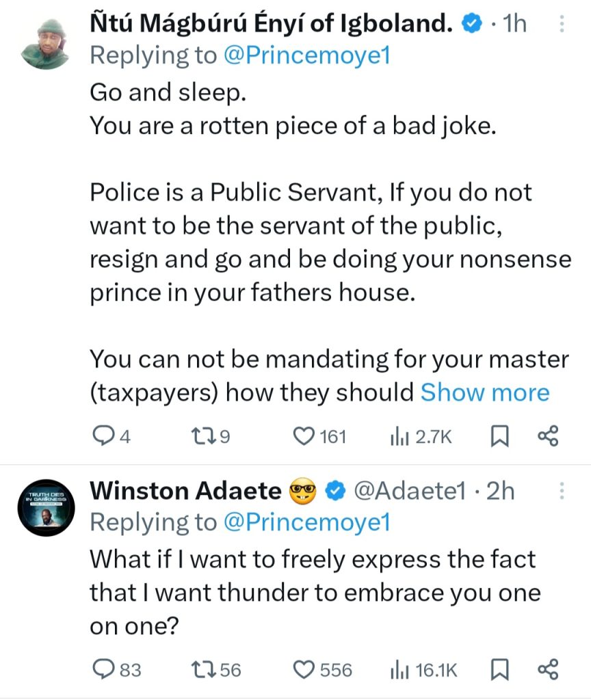Open Ñtú Mágbúrú Ényí of Igboland display name
Screen dimensions: 591x700
[272, 25]
